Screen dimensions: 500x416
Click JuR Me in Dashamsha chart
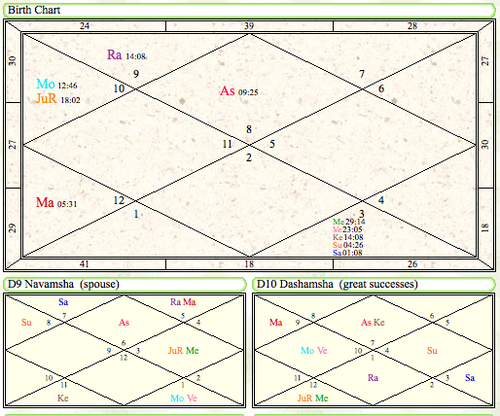(313, 398)
